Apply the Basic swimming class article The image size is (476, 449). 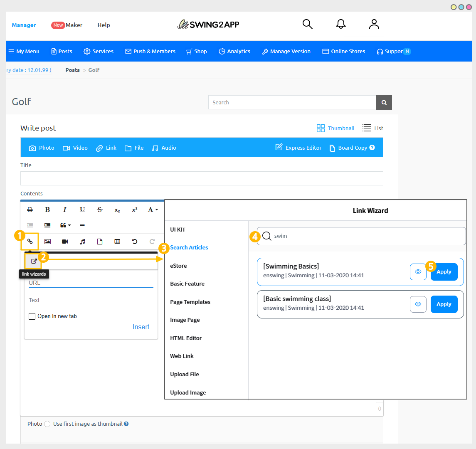[x=444, y=304]
